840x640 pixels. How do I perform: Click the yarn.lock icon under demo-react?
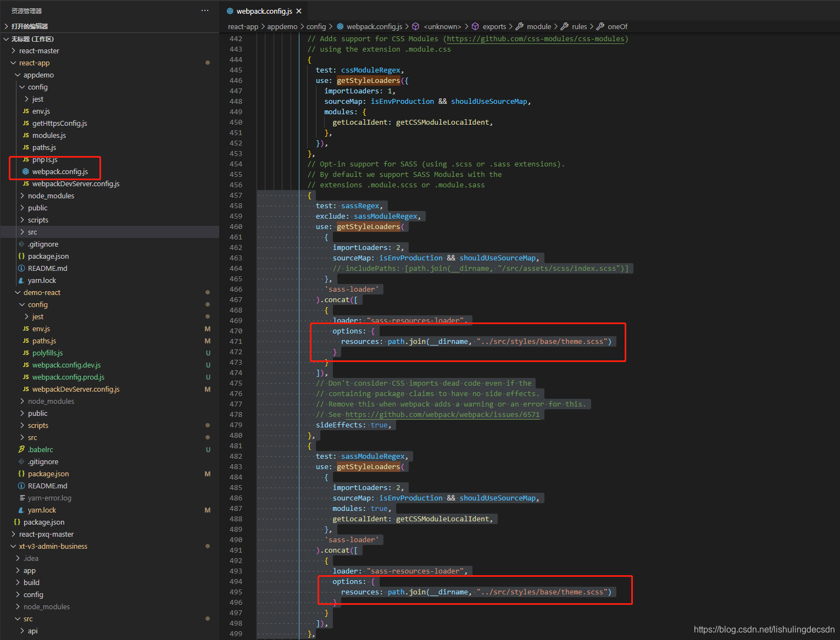click(21, 510)
